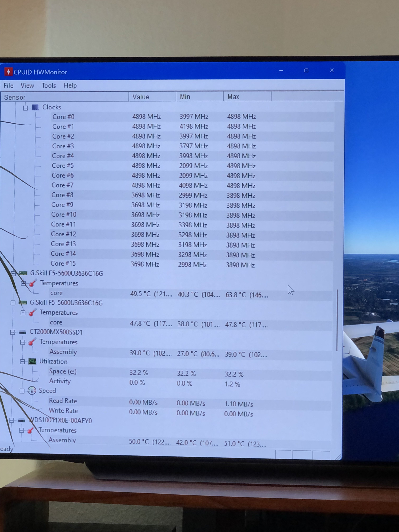The width and height of the screenshot is (399, 532).
Task: Click the thermometer icon under CT2000MX500SSD1
Action: 32,342
